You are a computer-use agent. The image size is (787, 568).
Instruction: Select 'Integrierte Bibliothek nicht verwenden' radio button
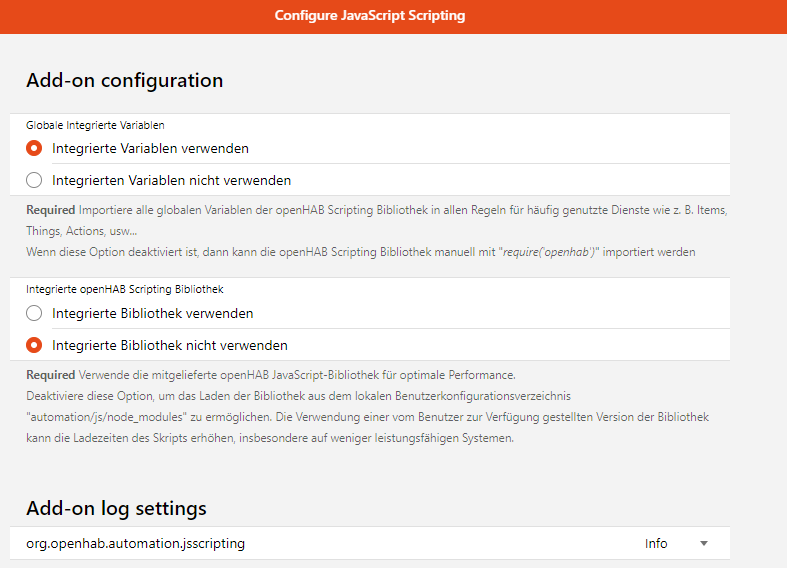point(34,346)
